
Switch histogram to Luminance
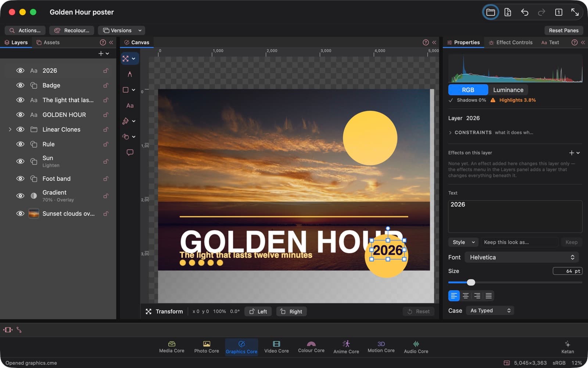point(508,90)
